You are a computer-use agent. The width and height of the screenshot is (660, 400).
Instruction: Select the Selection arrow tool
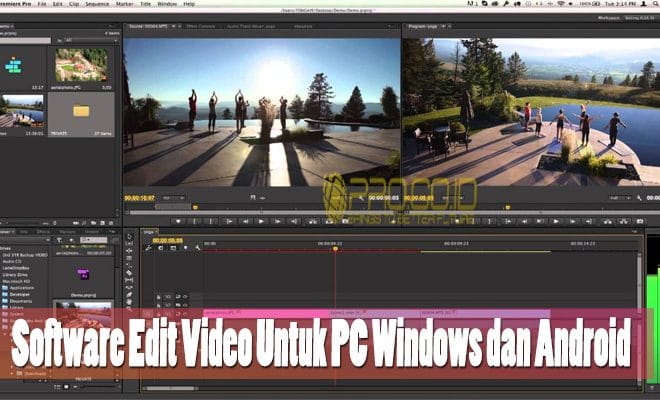pos(129,236)
